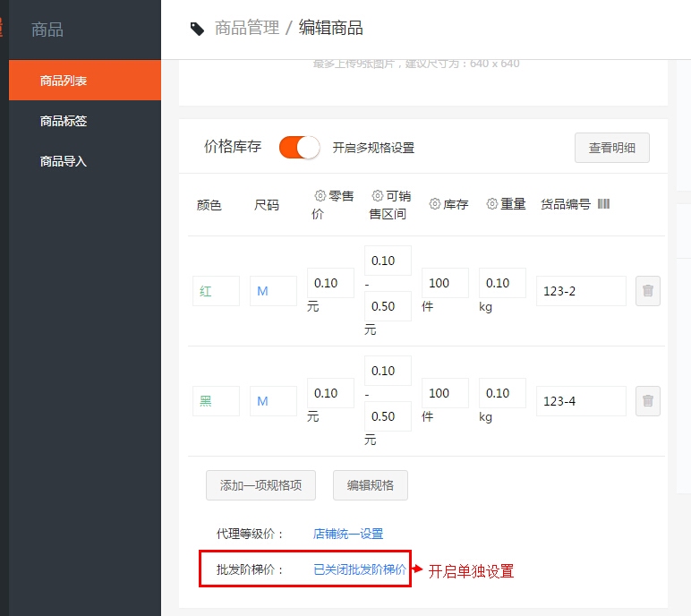Click the 货品编号 column header text
691x616 pixels.
[566, 204]
